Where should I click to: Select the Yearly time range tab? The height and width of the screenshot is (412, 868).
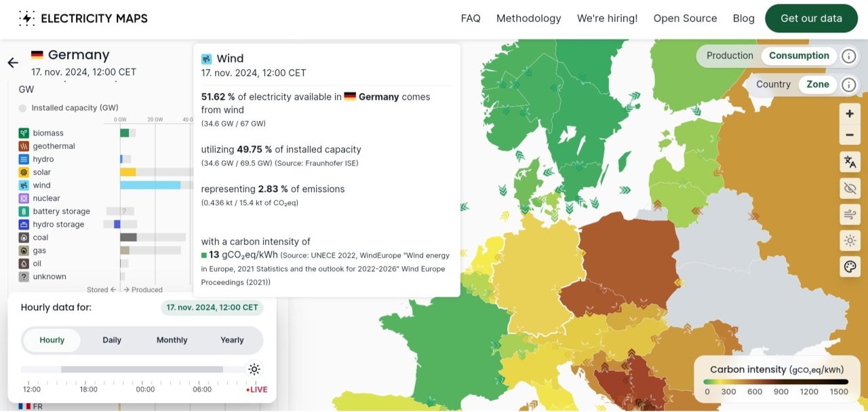pos(232,340)
